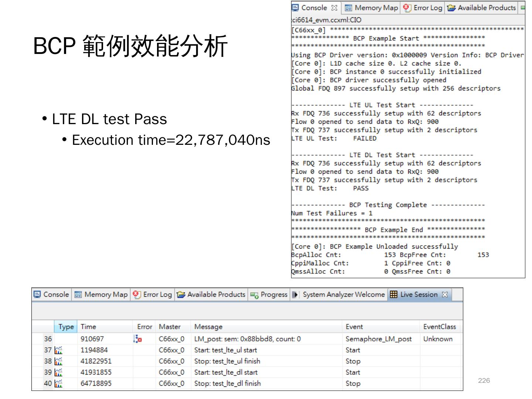Open Available Products tab in lower panel

[x=211, y=294]
